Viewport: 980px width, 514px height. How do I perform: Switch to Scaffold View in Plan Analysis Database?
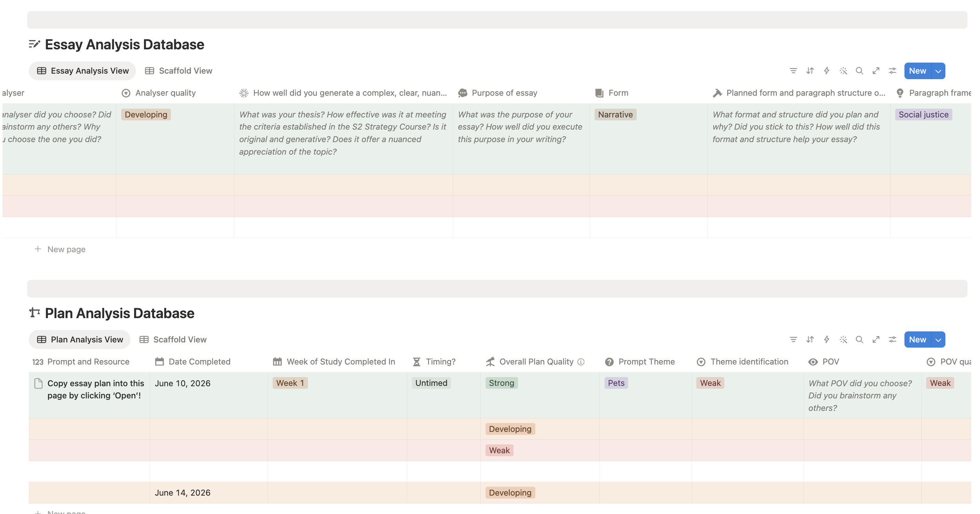click(173, 340)
